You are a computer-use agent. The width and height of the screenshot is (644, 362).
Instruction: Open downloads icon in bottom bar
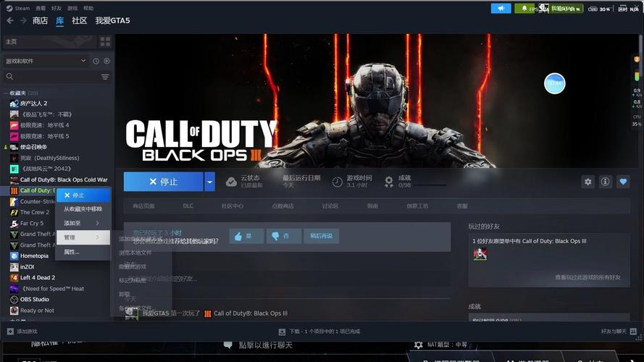282,332
